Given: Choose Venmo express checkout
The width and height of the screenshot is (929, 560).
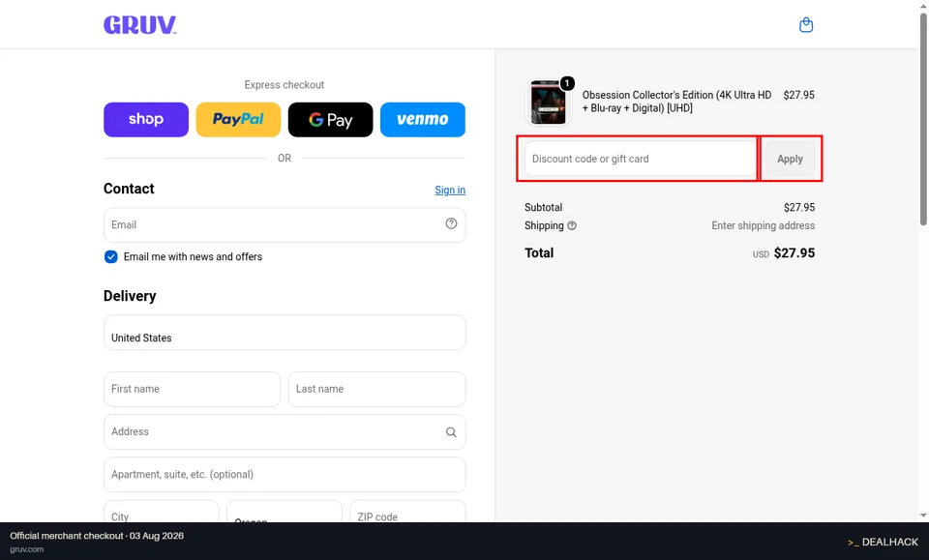Looking at the screenshot, I should click(x=423, y=120).
